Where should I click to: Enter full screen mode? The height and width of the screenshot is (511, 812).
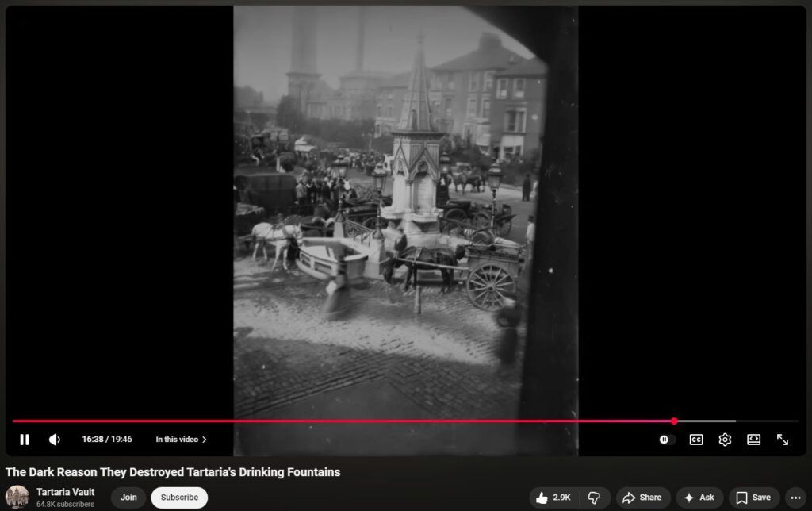(782, 440)
